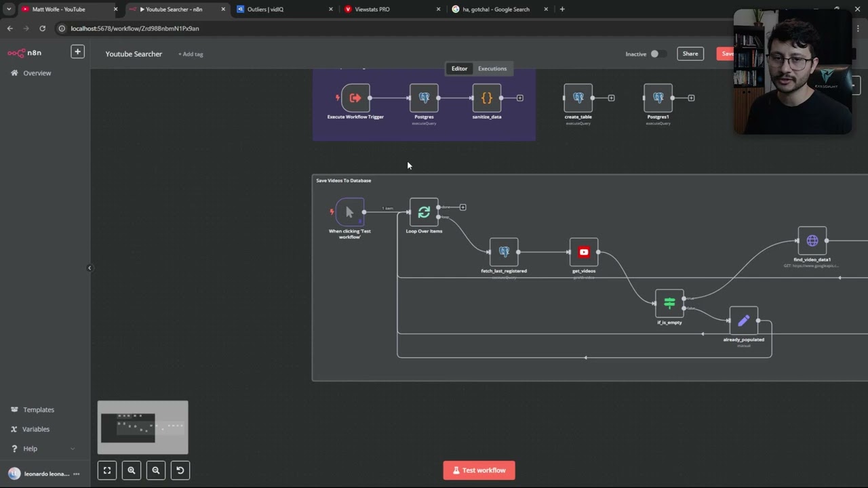868x488 pixels.
Task: Open the user account options menu
Action: pyautogui.click(x=76, y=474)
